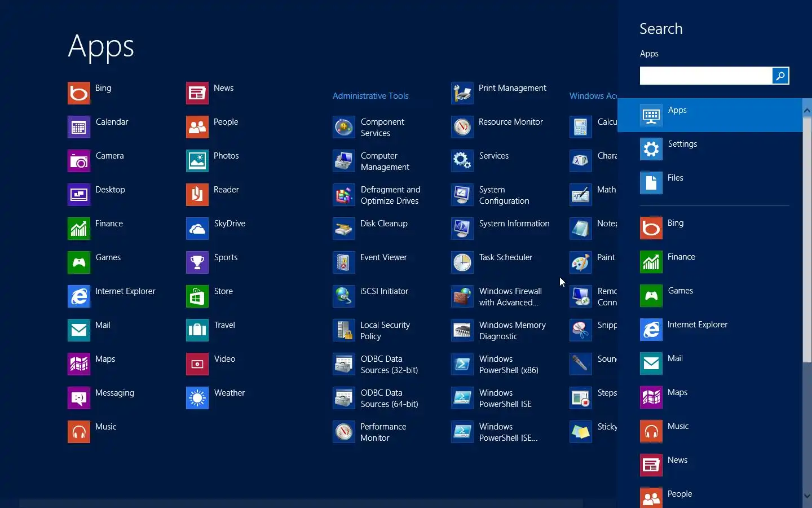Image resolution: width=812 pixels, height=508 pixels.
Task: Click Search pane scroll down arrow
Action: [x=807, y=496]
